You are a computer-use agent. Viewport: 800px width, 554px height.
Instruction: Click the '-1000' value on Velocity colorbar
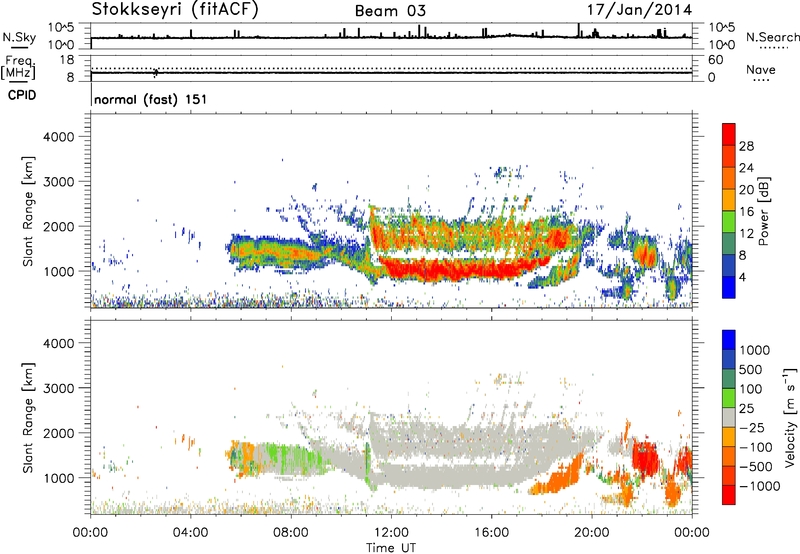(x=760, y=486)
